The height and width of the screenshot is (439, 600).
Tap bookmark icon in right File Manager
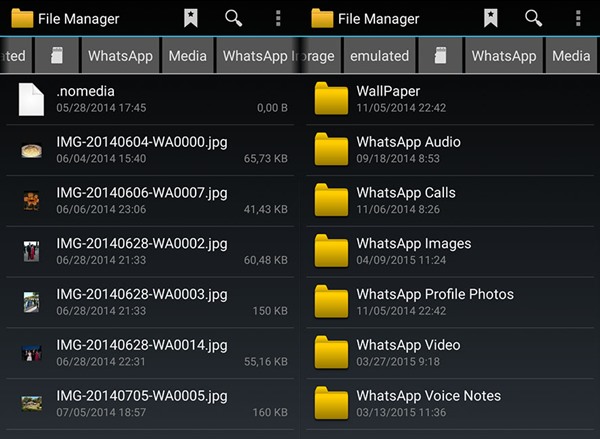pyautogui.click(x=491, y=18)
